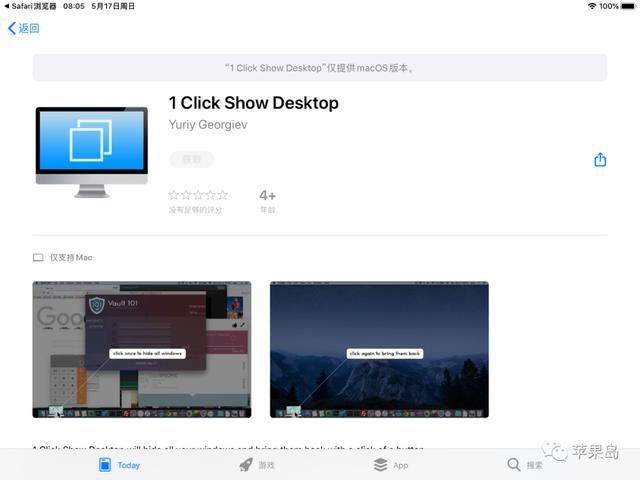Open first screenshot showing Vault 101 windows
Image resolution: width=640 pixels, height=480 pixels.
click(x=142, y=349)
